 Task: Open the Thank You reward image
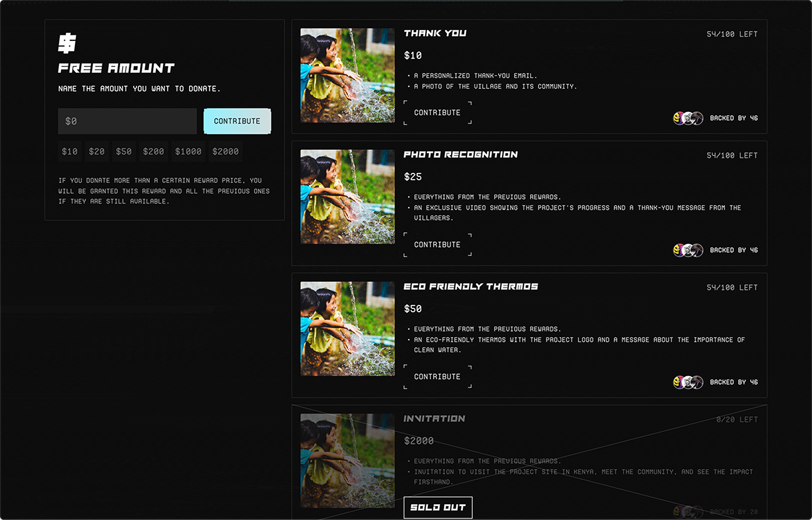pos(347,75)
